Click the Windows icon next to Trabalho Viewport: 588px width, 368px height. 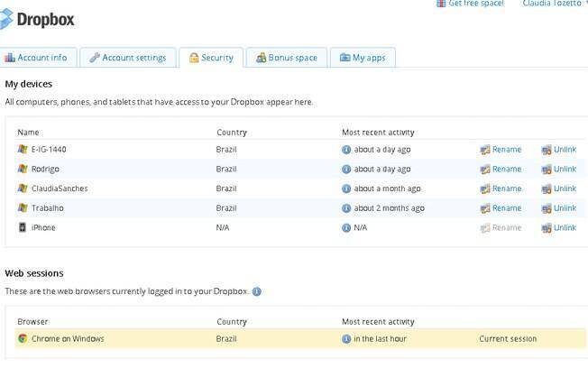(x=23, y=207)
